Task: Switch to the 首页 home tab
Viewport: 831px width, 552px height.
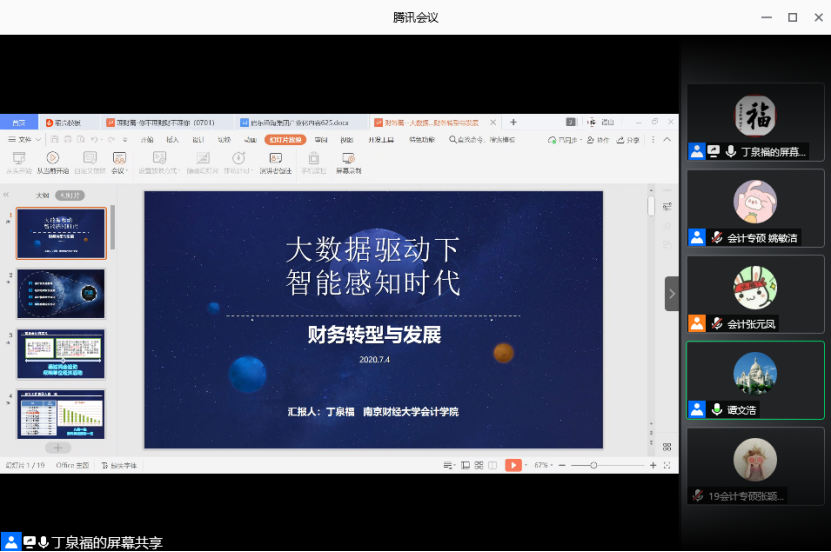Action: coord(19,122)
